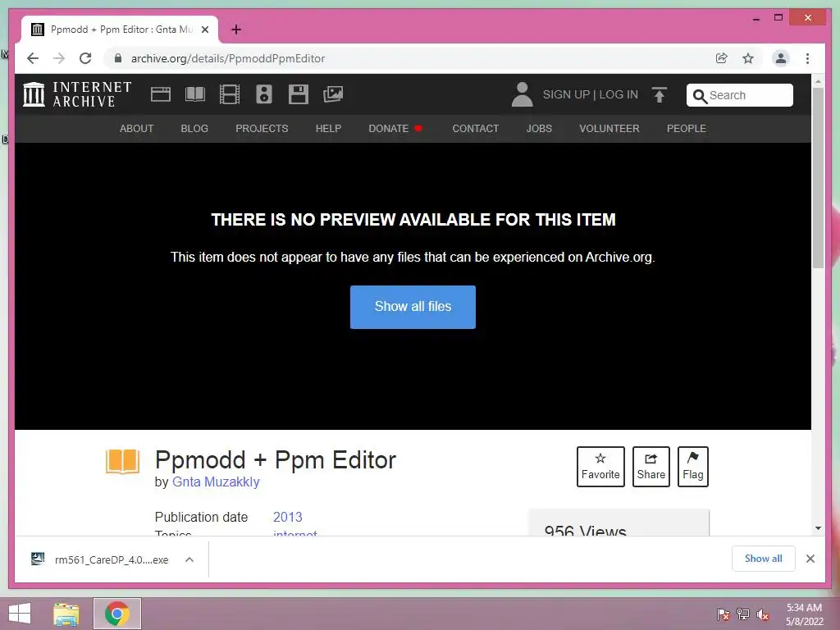The image size is (840, 630).
Task: Click the network tray icon
Action: (743, 614)
